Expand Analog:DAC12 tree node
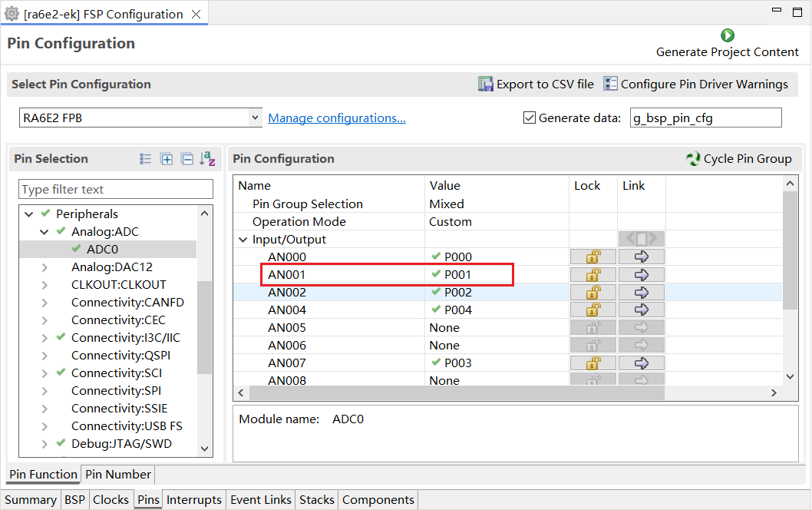Viewport: 812px width, 510px height. coord(45,267)
